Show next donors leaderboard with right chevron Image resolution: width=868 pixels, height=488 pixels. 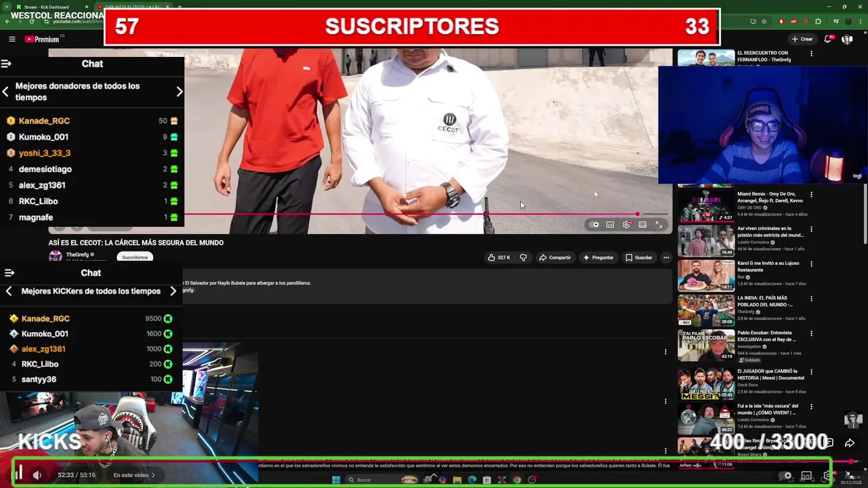179,91
